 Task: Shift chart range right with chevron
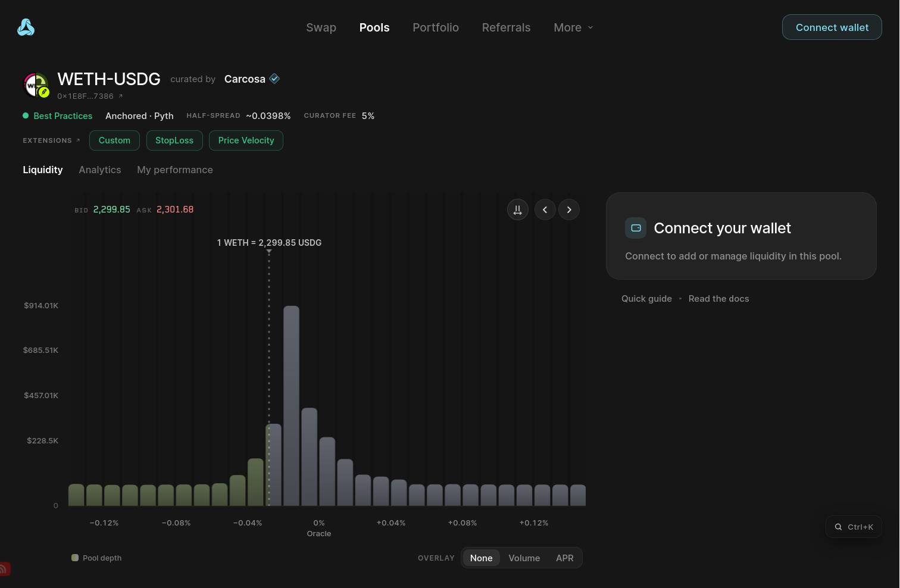click(569, 209)
